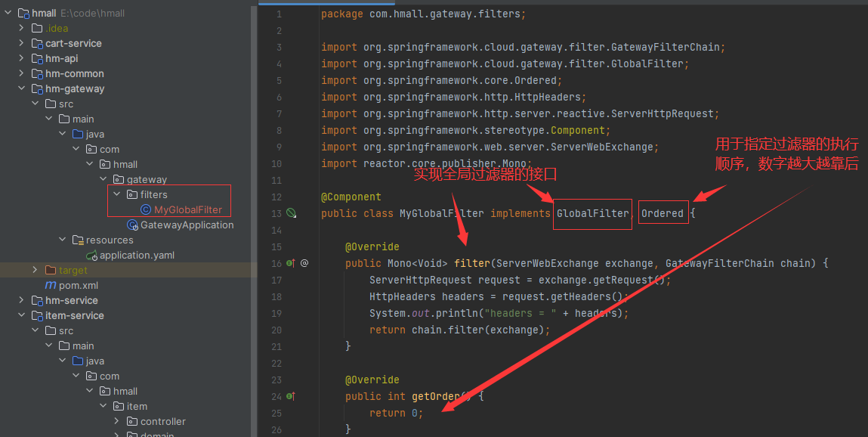This screenshot has height=437, width=868.
Task: Select hm-common in the project tree
Action: [x=74, y=73]
